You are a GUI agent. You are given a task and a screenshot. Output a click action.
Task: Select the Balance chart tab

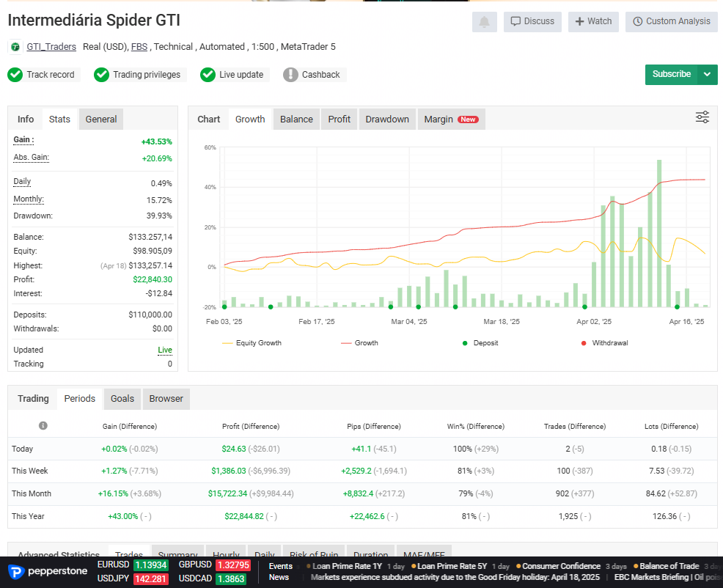pos(296,119)
